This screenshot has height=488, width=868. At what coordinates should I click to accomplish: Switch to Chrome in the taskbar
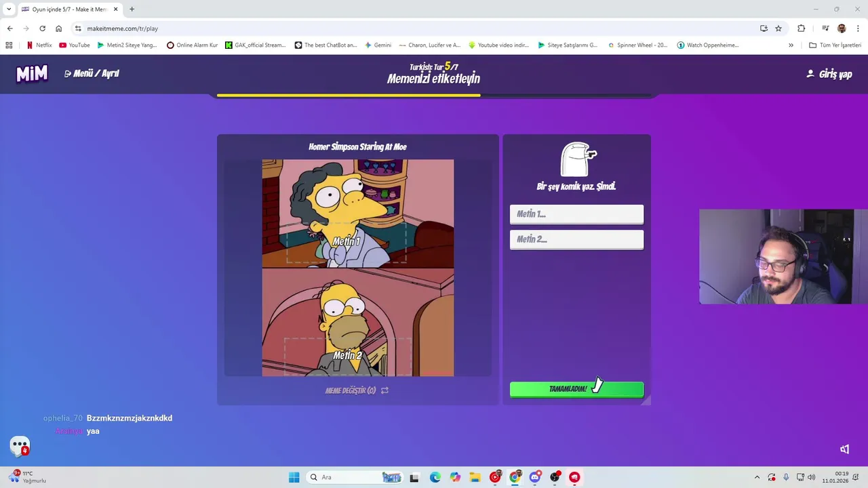tap(515, 477)
